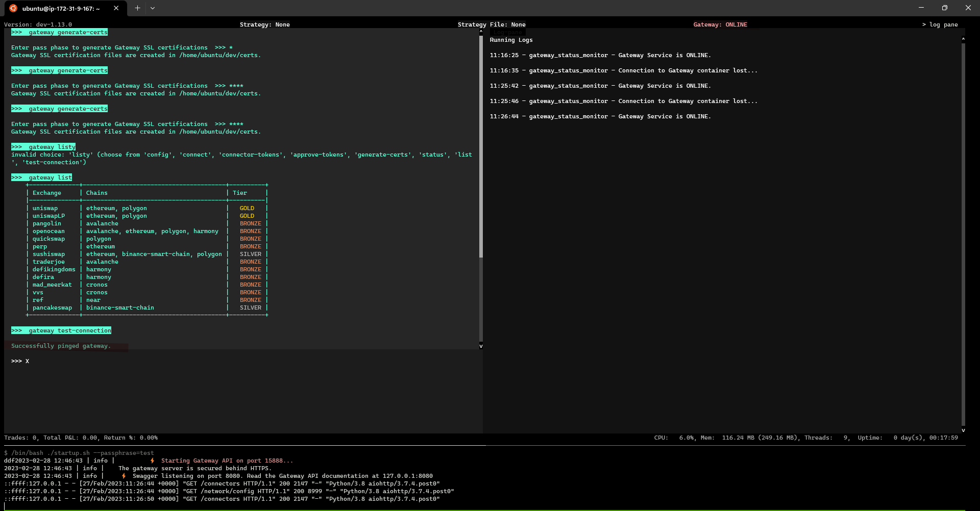Click the Gateway: ONLINE status indicator
The width and height of the screenshot is (980, 511).
point(720,24)
